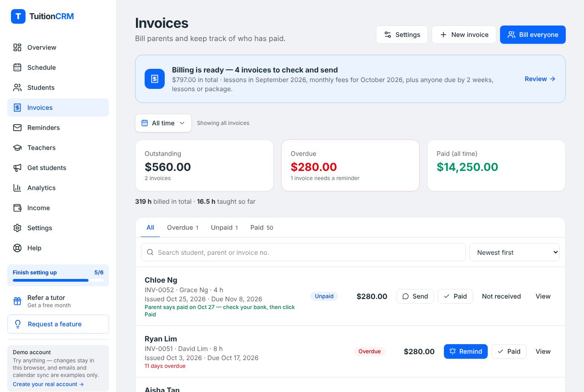The height and width of the screenshot is (392, 584).
Task: Create a New invoice
Action: tap(464, 35)
